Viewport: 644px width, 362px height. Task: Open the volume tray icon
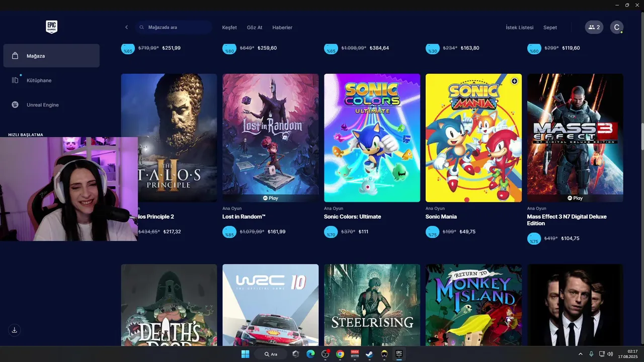click(610, 354)
